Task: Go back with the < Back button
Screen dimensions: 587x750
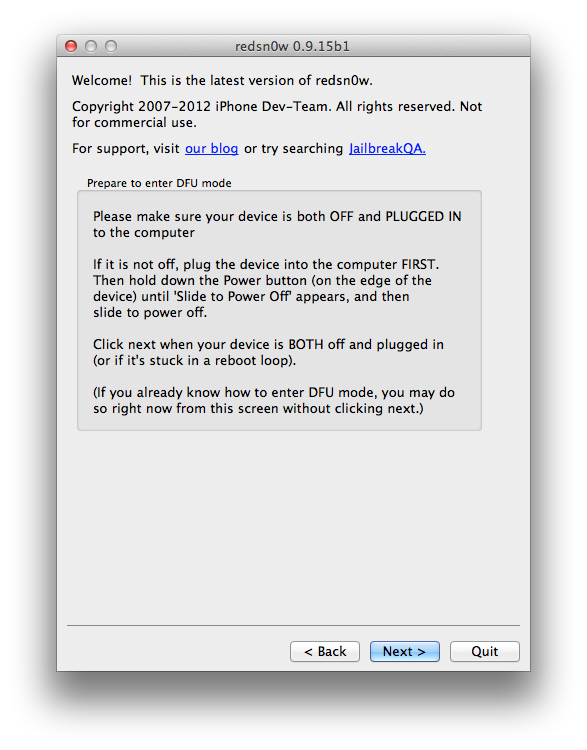Action: pyautogui.click(x=325, y=651)
